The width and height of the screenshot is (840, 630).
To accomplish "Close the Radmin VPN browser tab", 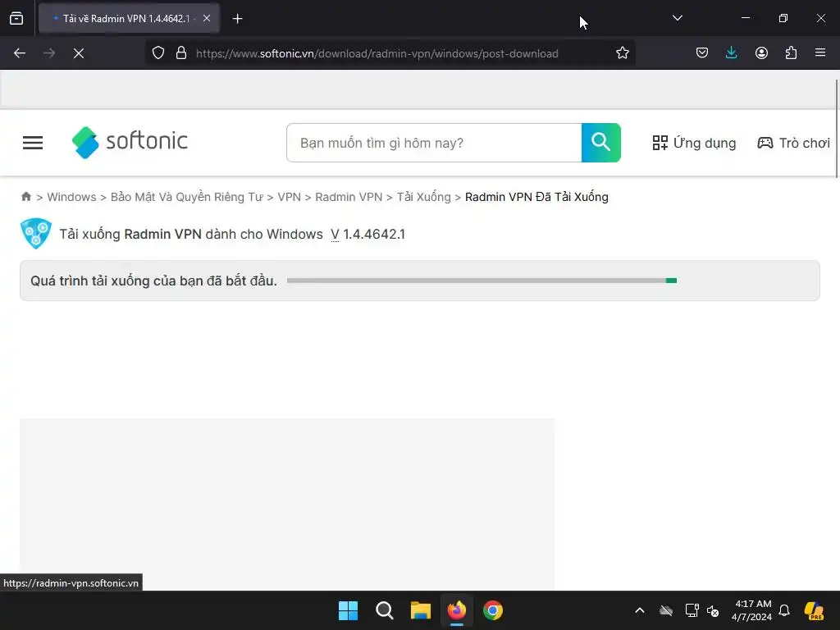I will 207,18.
